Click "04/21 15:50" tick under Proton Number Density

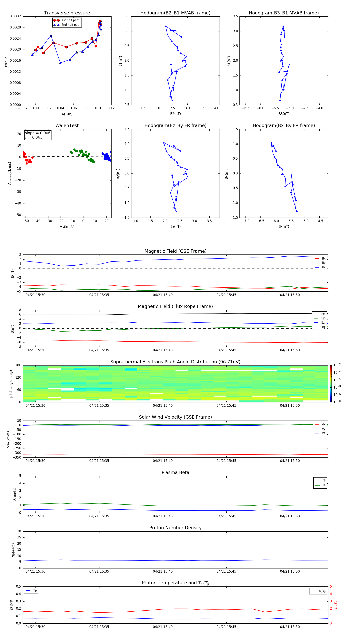click(x=290, y=571)
